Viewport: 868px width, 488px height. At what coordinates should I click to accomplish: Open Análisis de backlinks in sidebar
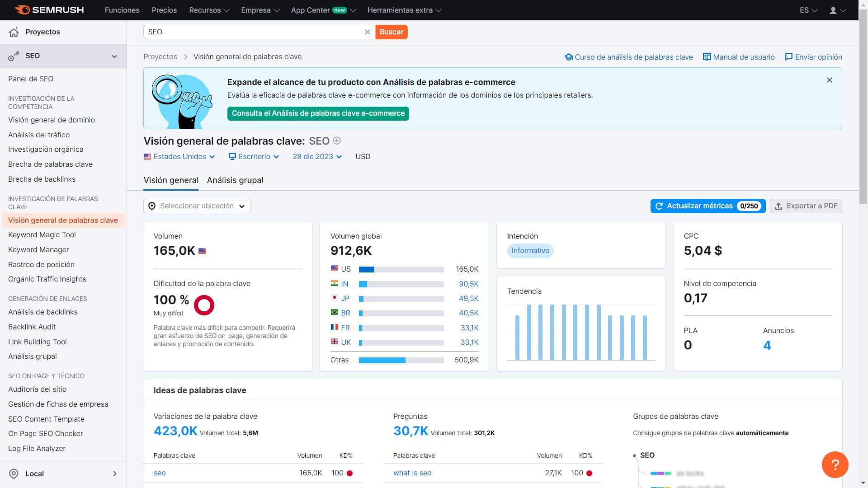(43, 312)
